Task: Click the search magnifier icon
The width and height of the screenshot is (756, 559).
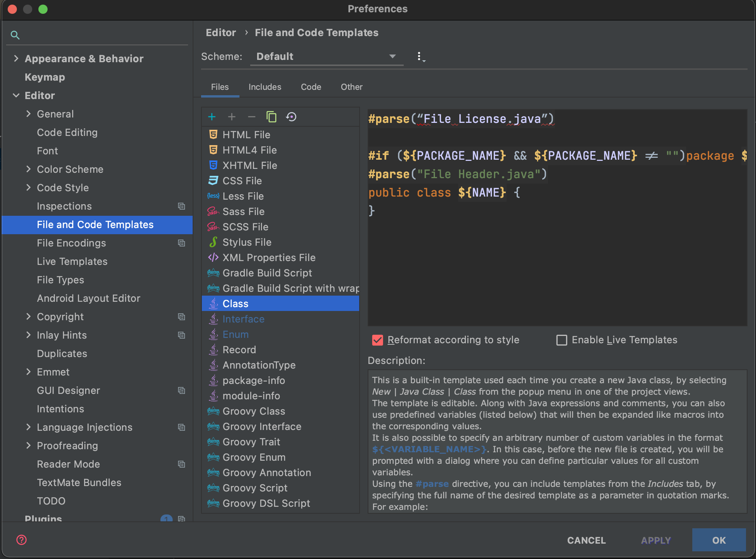Action: [15, 35]
